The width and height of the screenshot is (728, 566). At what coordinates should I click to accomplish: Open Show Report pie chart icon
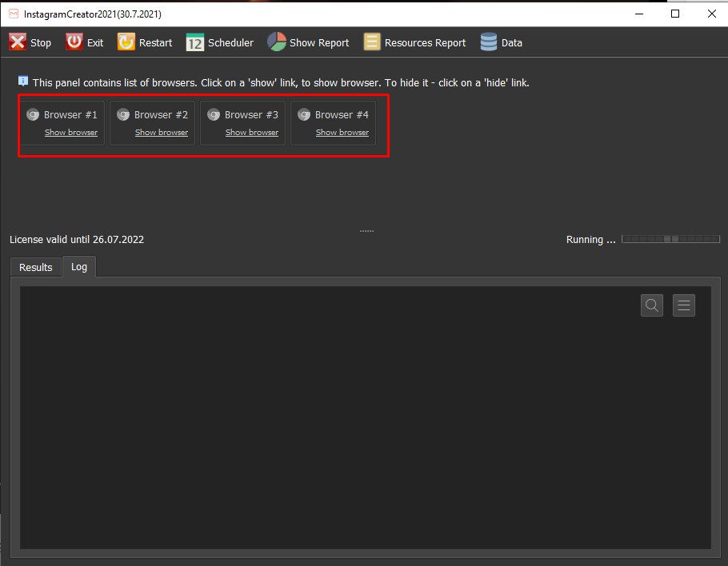(x=277, y=42)
